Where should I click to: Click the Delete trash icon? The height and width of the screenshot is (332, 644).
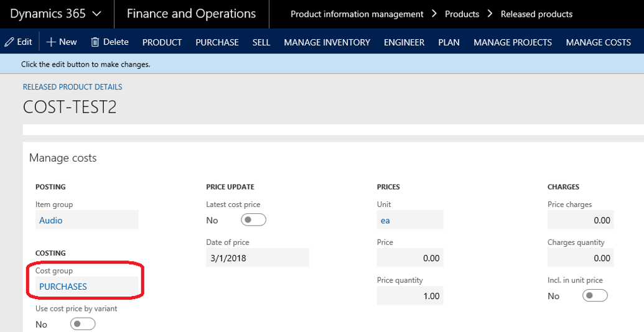click(95, 42)
